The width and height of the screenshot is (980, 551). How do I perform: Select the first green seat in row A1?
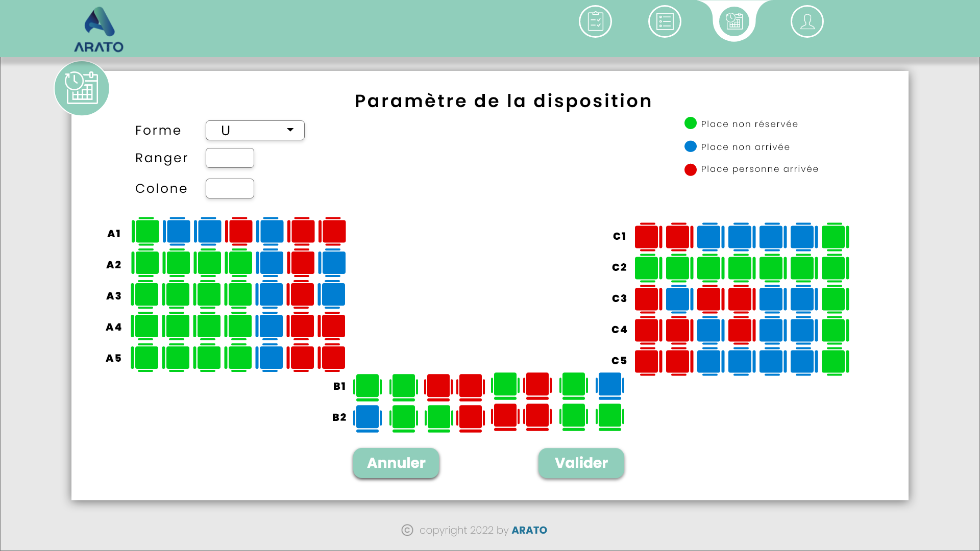coord(148,232)
